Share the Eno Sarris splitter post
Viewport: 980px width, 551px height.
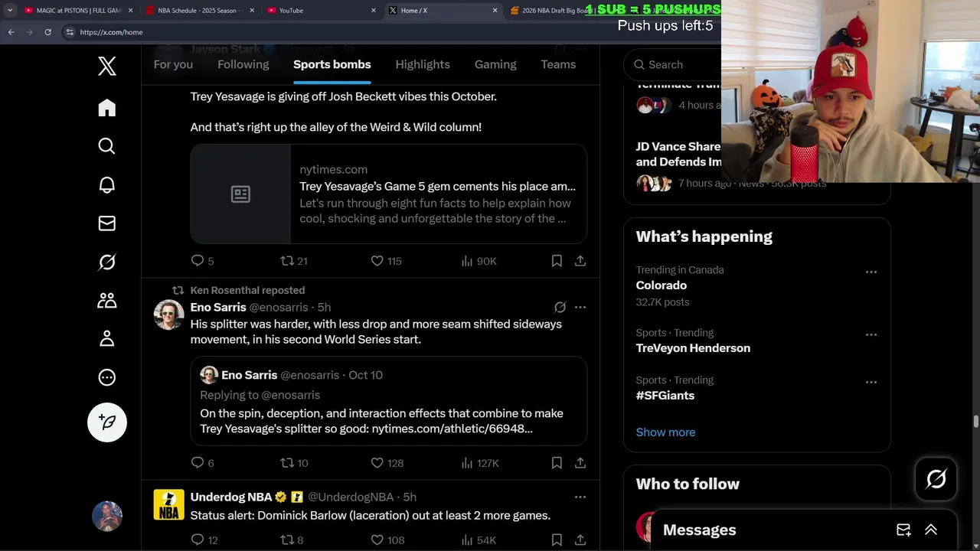[x=580, y=463]
